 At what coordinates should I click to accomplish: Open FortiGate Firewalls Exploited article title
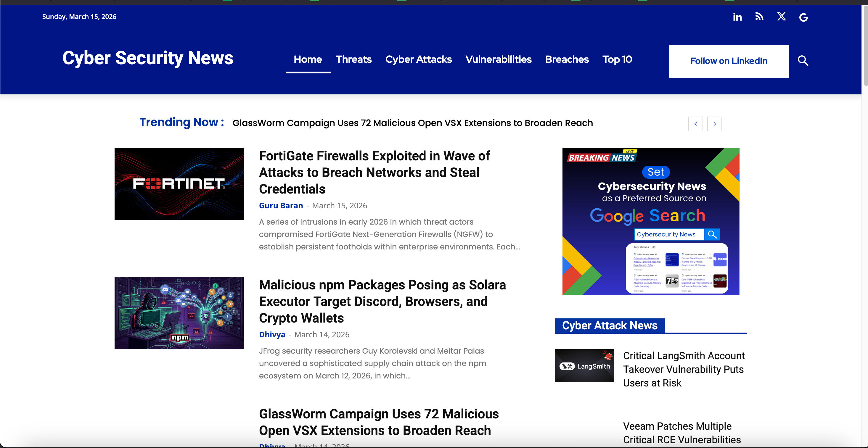point(374,173)
